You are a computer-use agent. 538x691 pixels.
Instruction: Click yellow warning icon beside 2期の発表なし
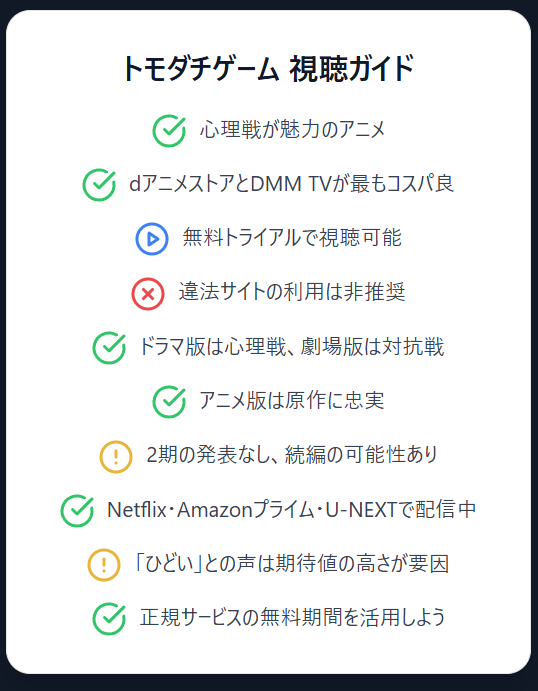[x=116, y=457]
